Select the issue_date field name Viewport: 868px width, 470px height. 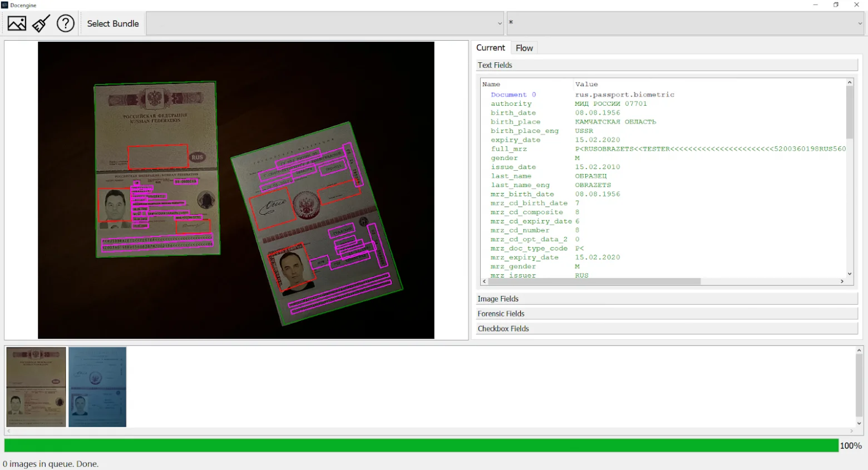coord(513,167)
